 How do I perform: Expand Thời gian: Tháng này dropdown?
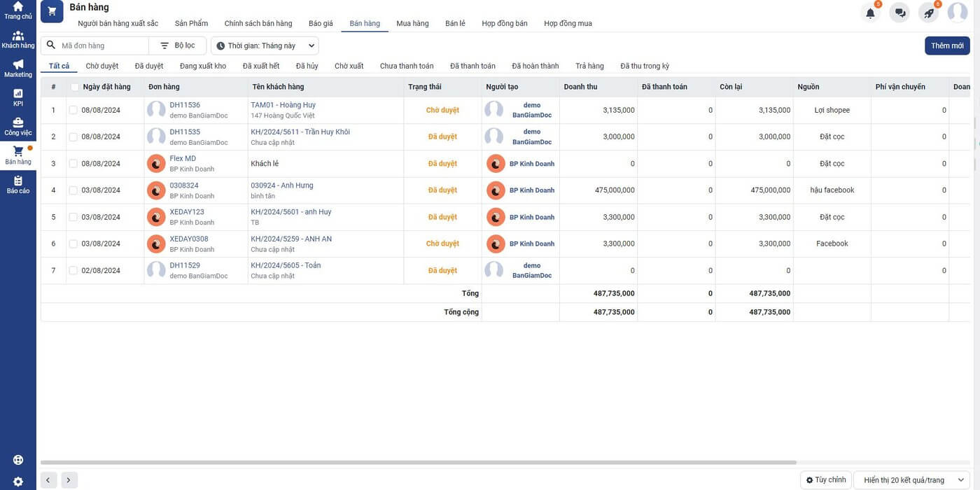click(x=265, y=45)
